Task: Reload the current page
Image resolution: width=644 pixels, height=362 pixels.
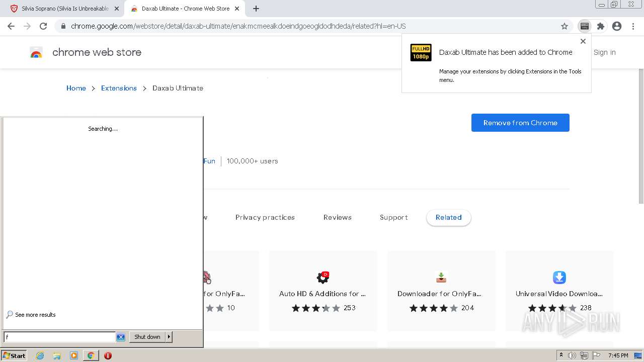Action: tap(43, 26)
